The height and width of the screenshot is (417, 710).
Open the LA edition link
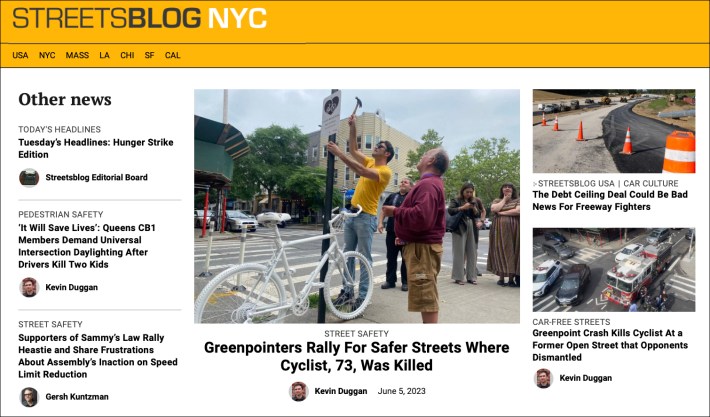tap(104, 55)
